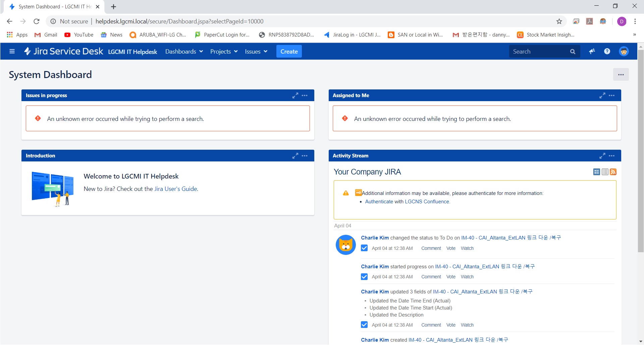
Task: Click the page vertical scrollbar
Action: point(641,151)
